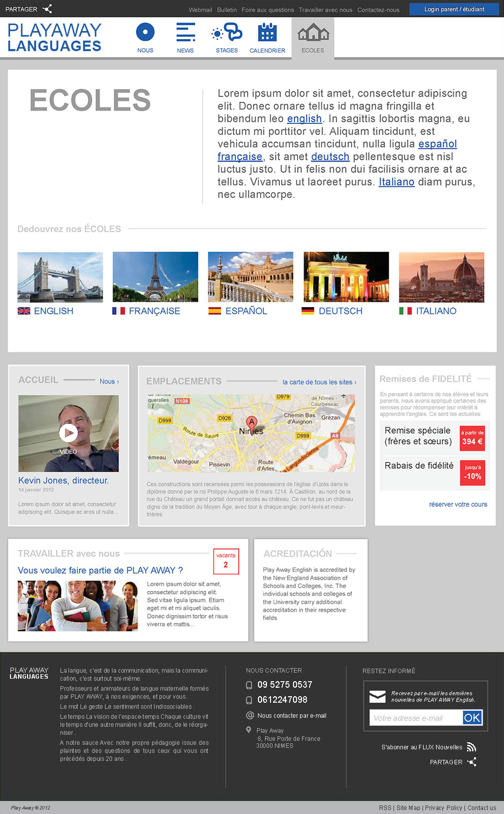
Task: Open the Seville plaza thumbnail
Action: coord(250,277)
